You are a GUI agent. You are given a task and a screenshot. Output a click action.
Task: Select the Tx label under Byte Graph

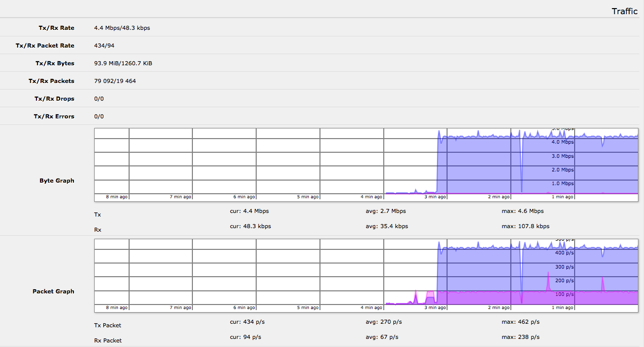97,214
